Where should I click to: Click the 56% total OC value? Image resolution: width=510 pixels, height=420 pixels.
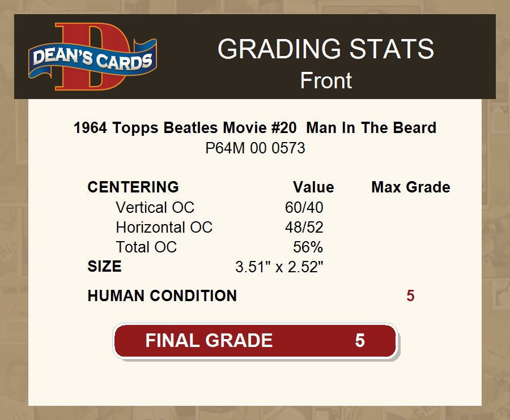[308, 247]
